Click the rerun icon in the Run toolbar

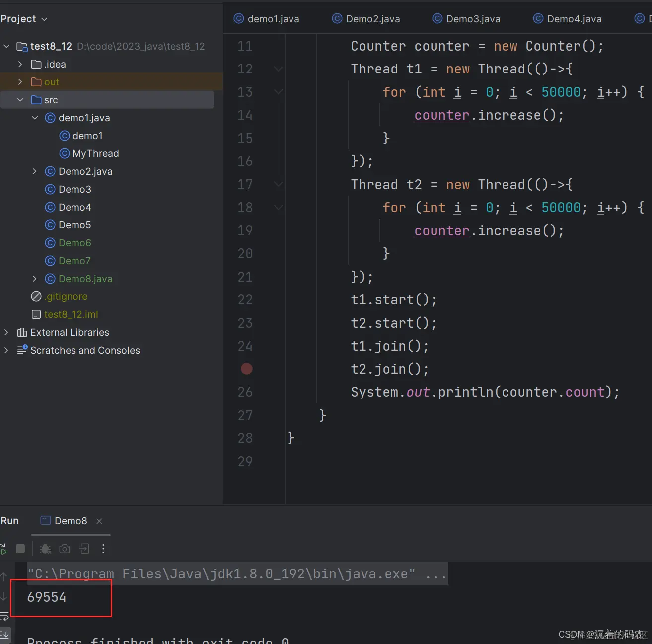pos(3,549)
